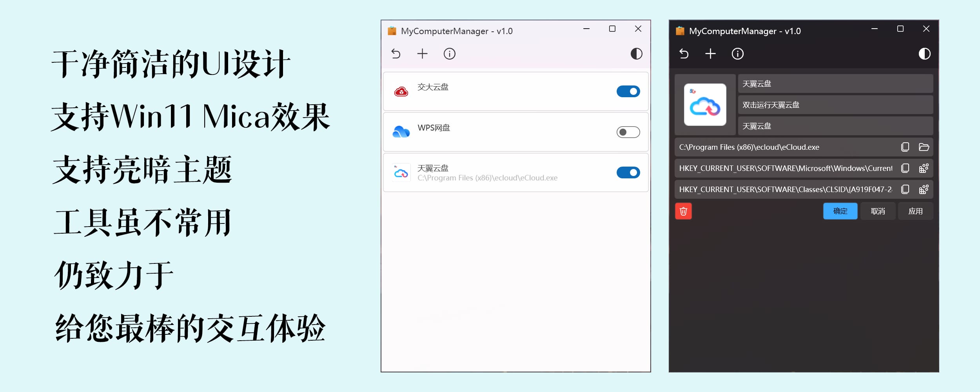
Task: Open registry for the Microsoft\Windows key
Action: pyautogui.click(x=924, y=168)
